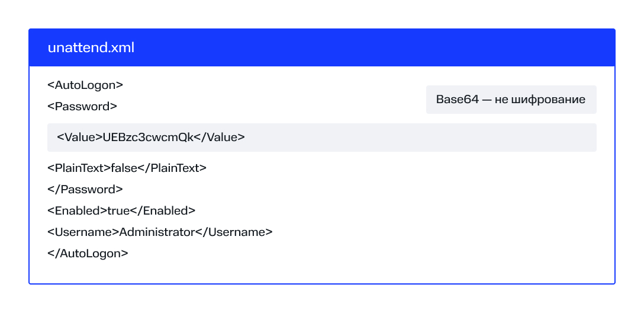
Task: Select the opening <AutoLogon> tag line
Action: [85, 85]
